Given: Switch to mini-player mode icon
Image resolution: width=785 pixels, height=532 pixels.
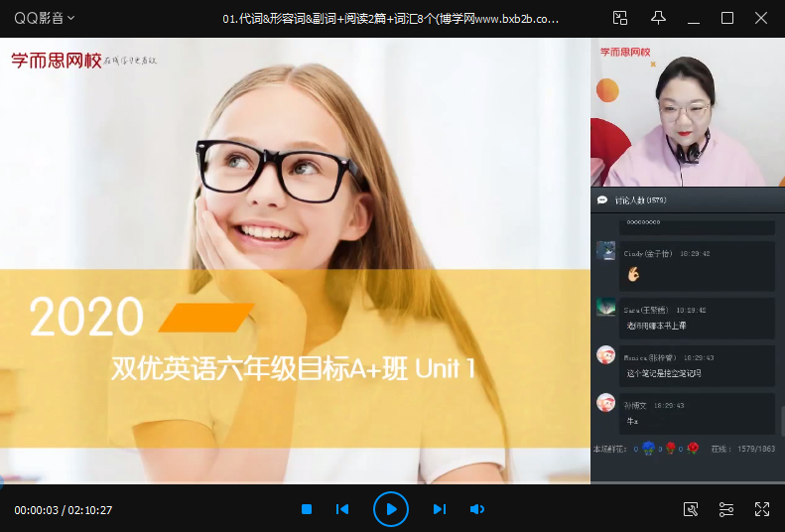Looking at the screenshot, I should [x=620, y=18].
